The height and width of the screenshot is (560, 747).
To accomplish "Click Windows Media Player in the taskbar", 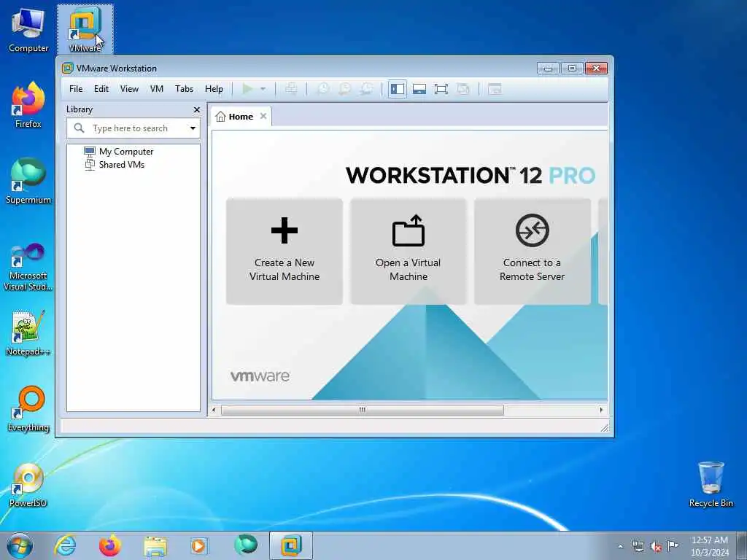I will [x=199, y=545].
